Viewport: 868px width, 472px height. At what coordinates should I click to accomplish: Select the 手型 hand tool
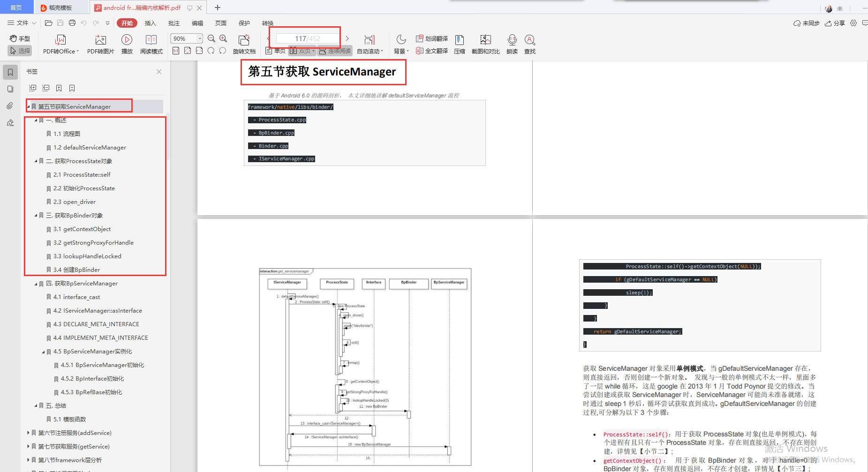19,38
